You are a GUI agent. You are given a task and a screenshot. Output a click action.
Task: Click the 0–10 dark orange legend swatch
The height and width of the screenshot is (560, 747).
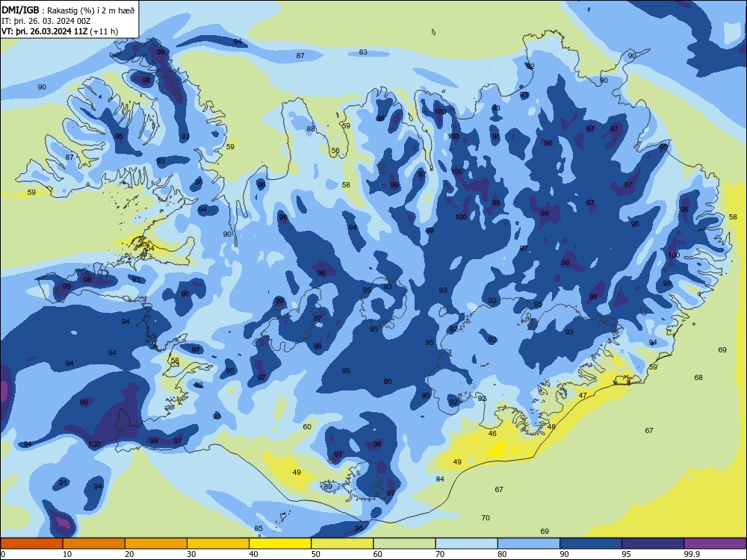click(x=31, y=544)
